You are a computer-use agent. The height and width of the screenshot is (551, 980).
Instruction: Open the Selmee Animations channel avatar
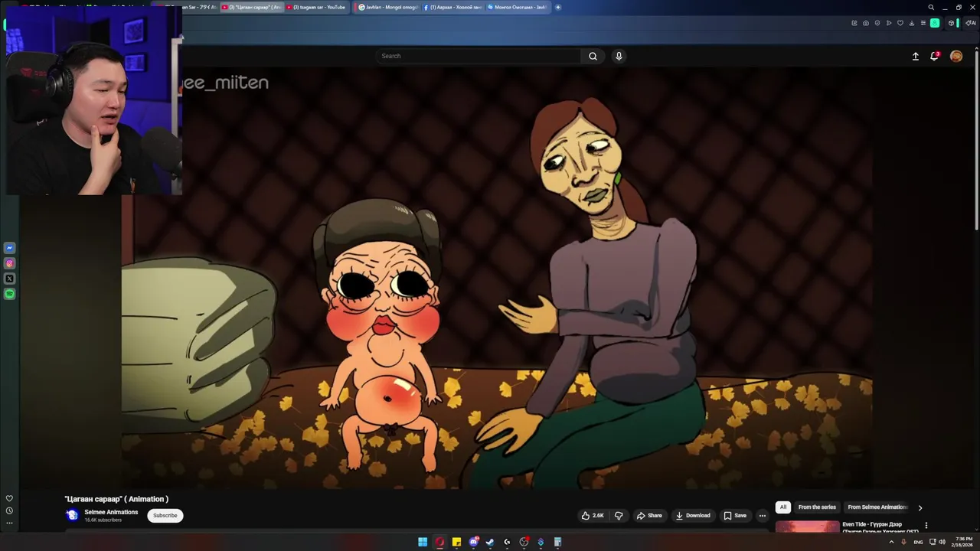[73, 515]
